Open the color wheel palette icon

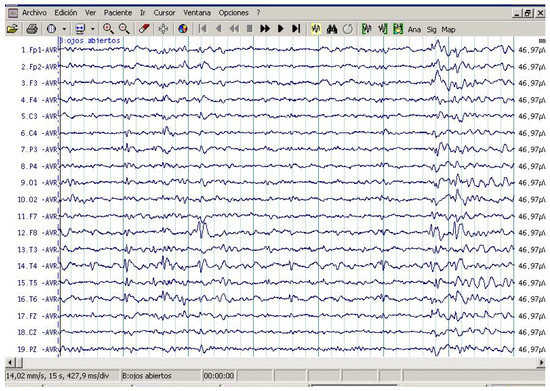click(x=183, y=29)
